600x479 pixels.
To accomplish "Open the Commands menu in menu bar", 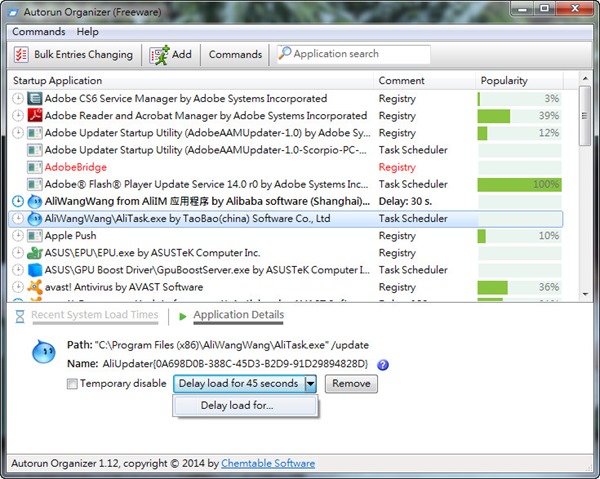I will tap(39, 31).
